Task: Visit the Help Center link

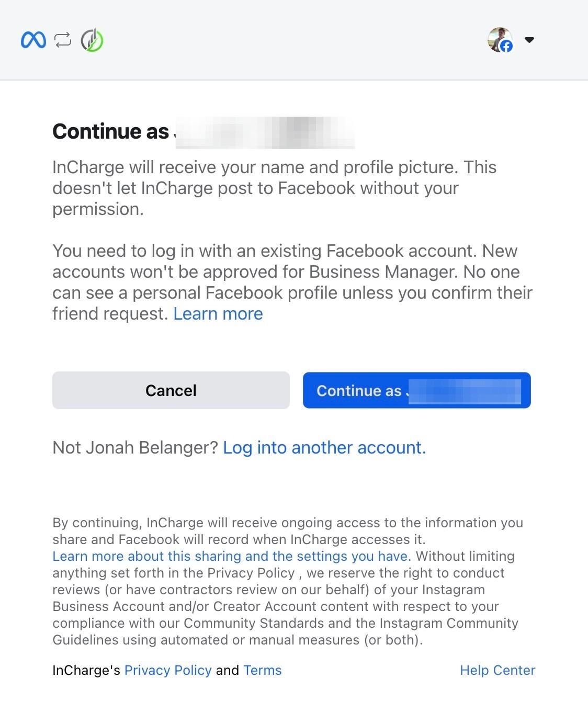Action: click(x=497, y=670)
